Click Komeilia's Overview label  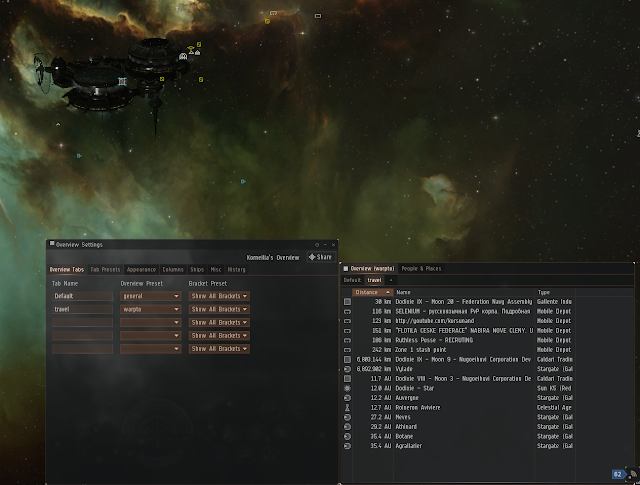[273, 258]
